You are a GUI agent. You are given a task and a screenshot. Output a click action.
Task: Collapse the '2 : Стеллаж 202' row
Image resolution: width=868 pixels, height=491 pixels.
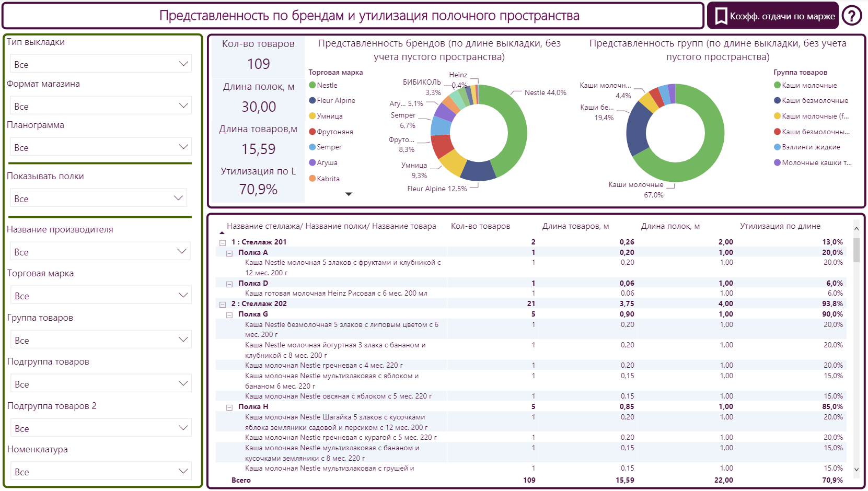(x=223, y=304)
